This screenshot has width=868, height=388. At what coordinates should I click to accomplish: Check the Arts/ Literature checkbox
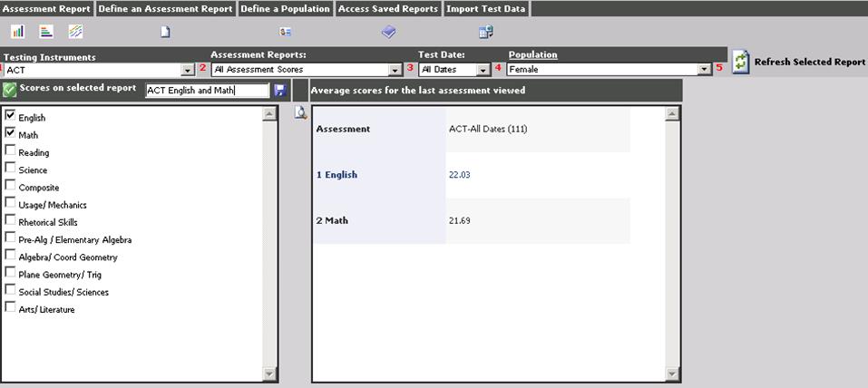click(10, 307)
